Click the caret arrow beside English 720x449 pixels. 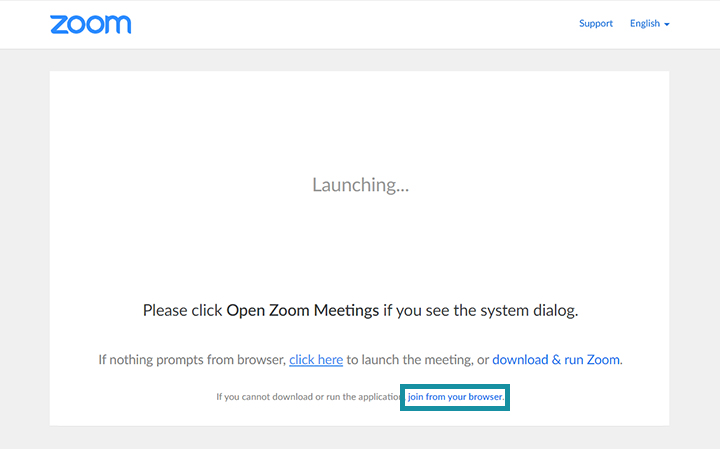[x=667, y=24]
